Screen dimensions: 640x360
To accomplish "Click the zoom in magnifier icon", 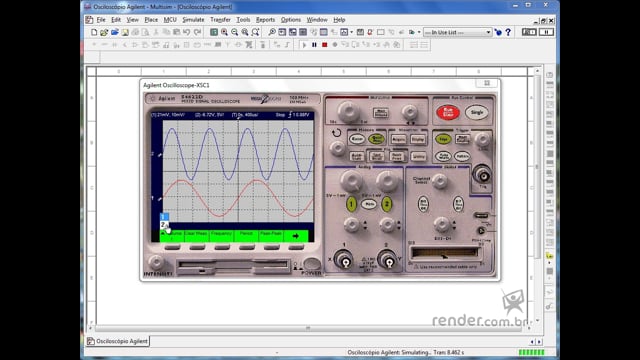I will tap(224, 32).
